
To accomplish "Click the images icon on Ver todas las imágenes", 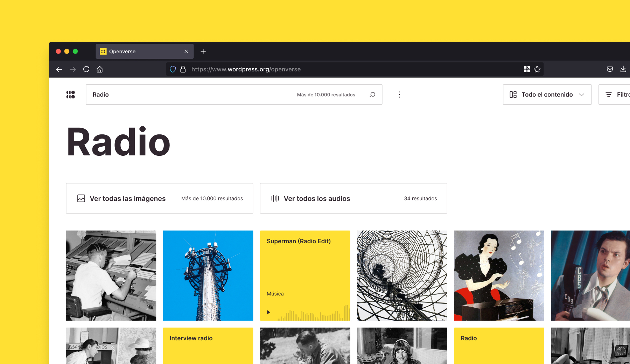I will [x=81, y=198].
